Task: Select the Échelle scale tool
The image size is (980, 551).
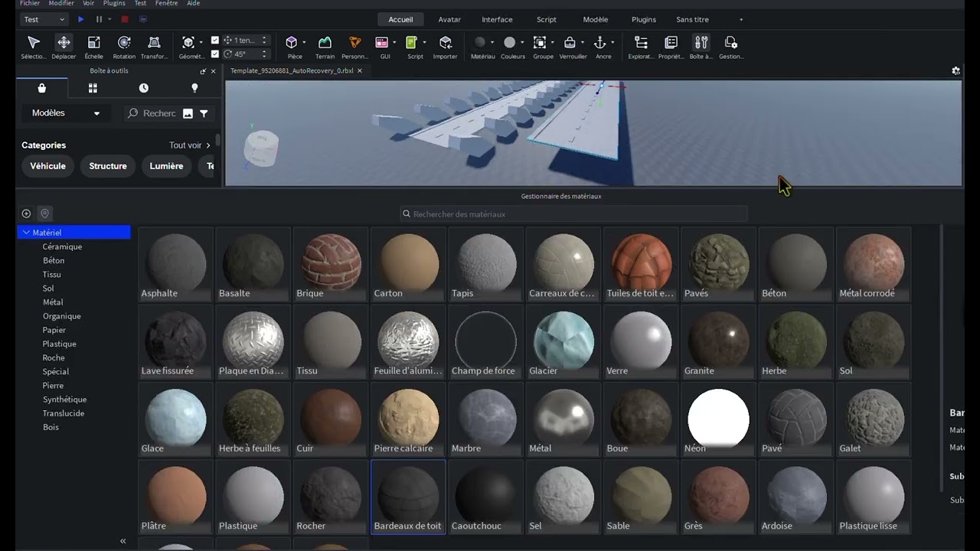Action: 93,46
